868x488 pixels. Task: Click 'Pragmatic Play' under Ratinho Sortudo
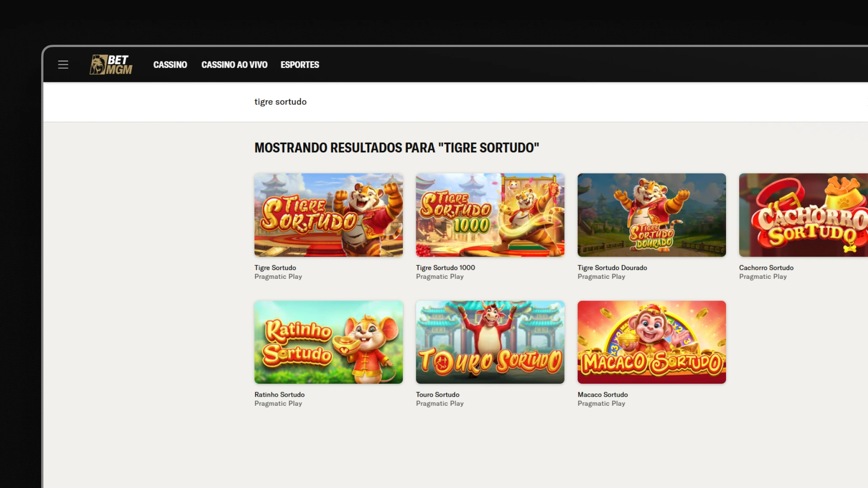[x=278, y=404]
